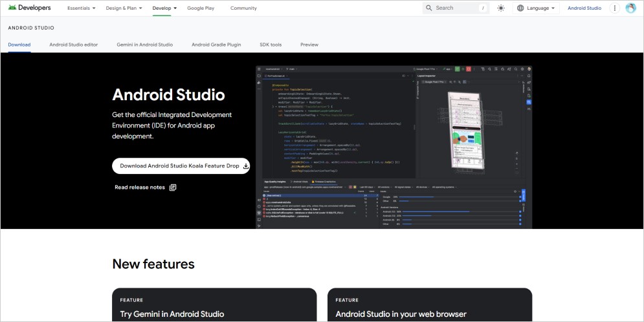Click the download arrow icon on the Koala button
Viewport: 644px width, 322px height.
tap(246, 166)
